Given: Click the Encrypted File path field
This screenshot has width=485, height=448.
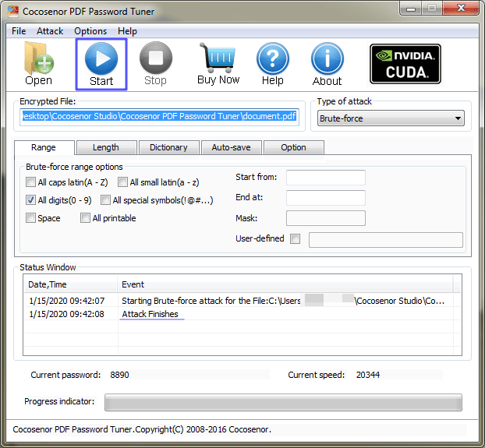Looking at the screenshot, I should click(159, 117).
